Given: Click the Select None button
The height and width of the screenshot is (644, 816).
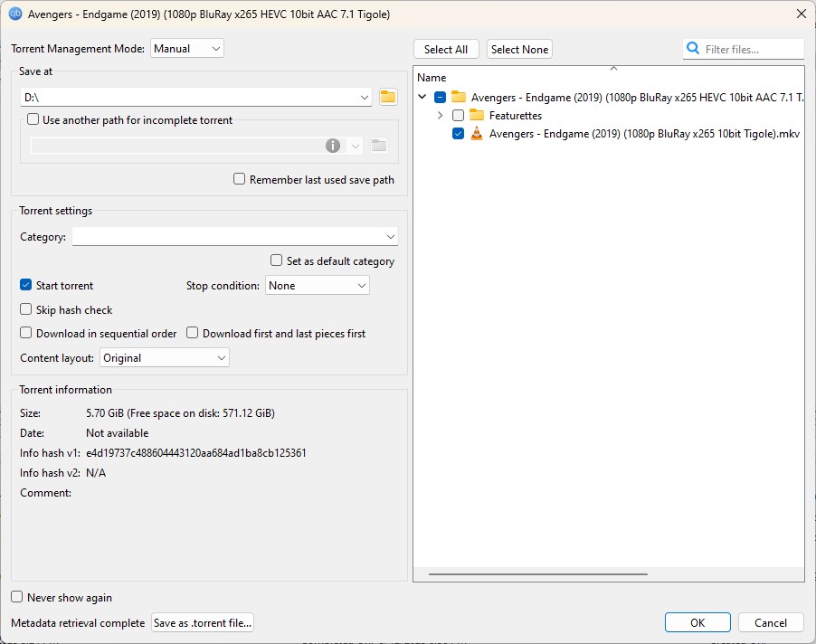Looking at the screenshot, I should (x=519, y=50).
